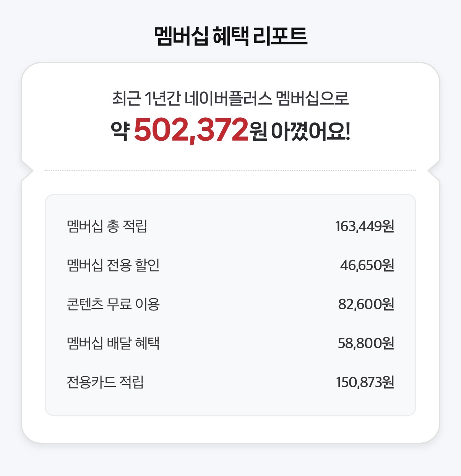The image size is (461, 476).
Task: Click the 멤버십 혜택 리포트 title
Action: point(230,37)
